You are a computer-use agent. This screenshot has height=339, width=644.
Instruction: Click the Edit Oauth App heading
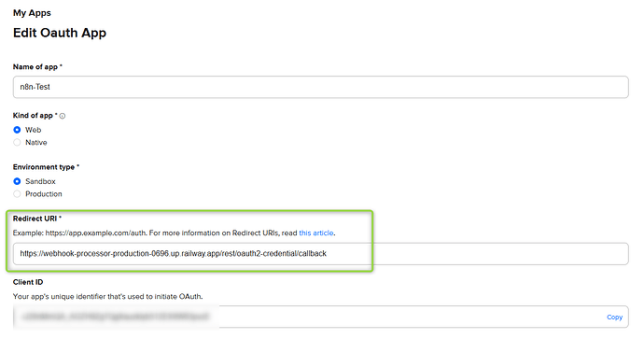(60, 33)
